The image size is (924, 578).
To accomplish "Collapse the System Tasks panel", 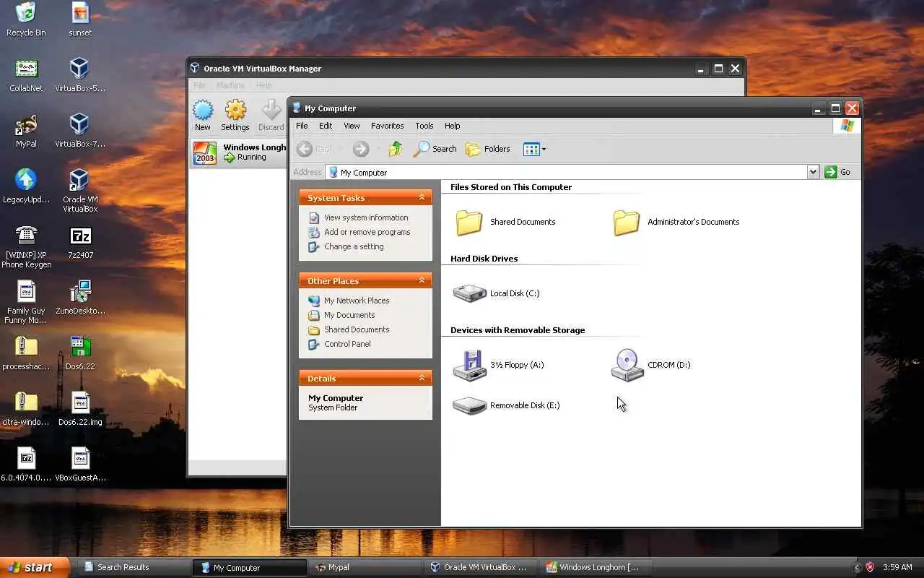I will (x=422, y=197).
